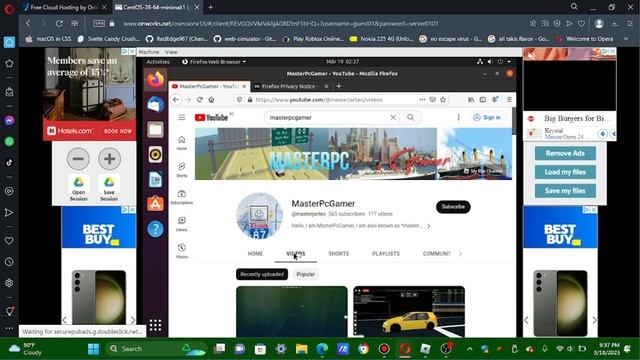Open Firefox page actions three dots
Image resolution: width=640 pixels, height=360 pixels.
(422, 100)
